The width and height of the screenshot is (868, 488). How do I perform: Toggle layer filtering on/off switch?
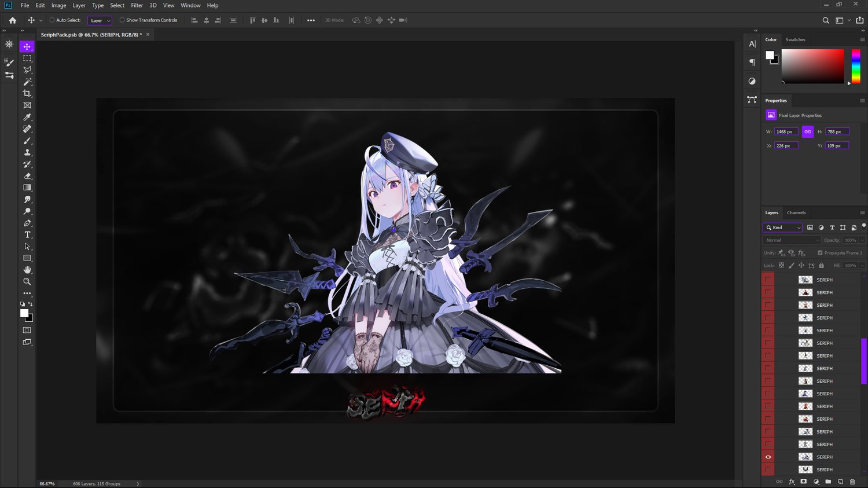click(x=864, y=226)
